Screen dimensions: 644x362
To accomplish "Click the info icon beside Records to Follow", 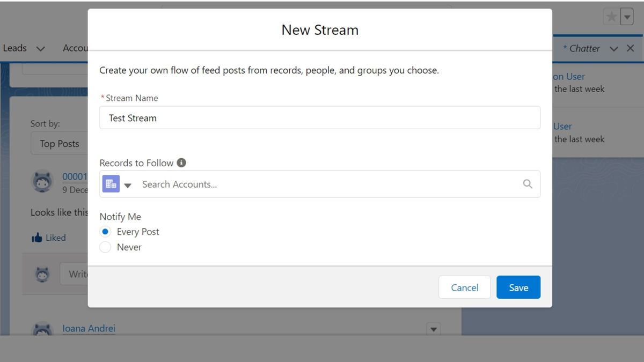I will 180,162.
